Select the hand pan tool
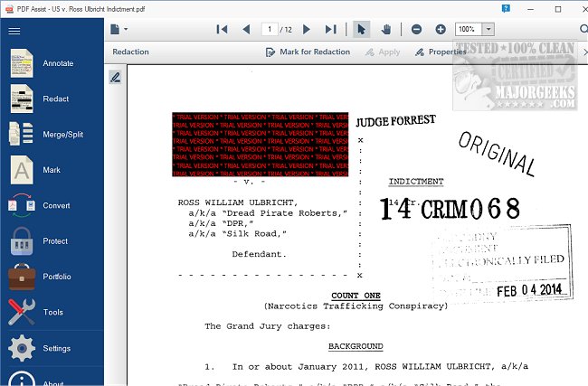 point(386,29)
